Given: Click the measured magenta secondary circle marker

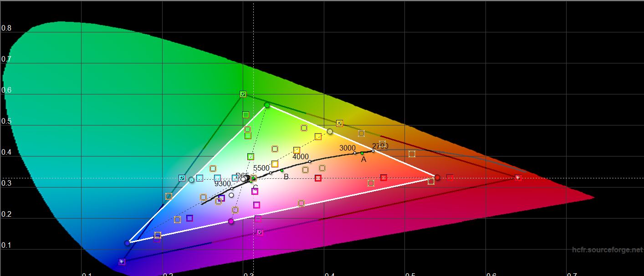Looking at the screenshot, I should tap(231, 221).
